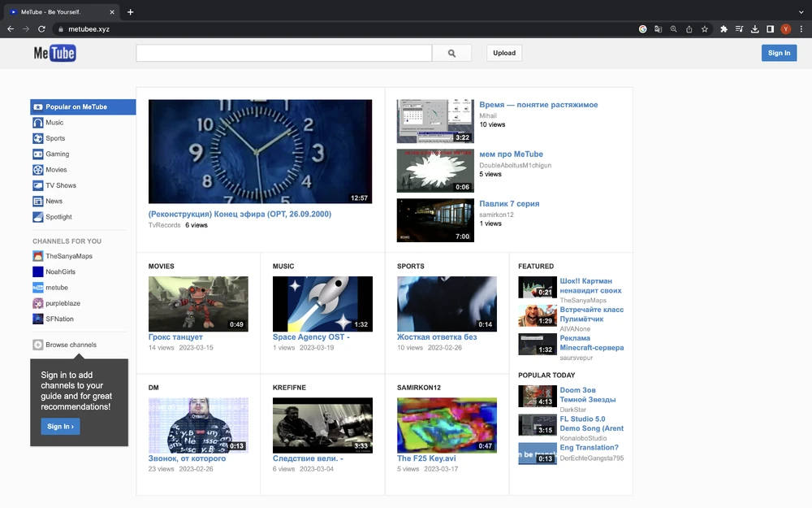Viewport: 812px width, 508px height.
Task: Open Sports category via soccer ball icon
Action: click(x=38, y=138)
